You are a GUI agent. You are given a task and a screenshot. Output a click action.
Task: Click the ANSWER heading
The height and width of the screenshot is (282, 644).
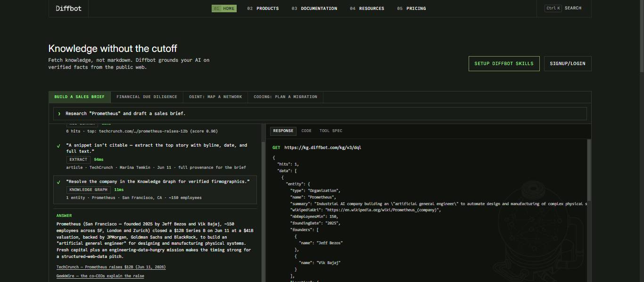click(x=64, y=216)
